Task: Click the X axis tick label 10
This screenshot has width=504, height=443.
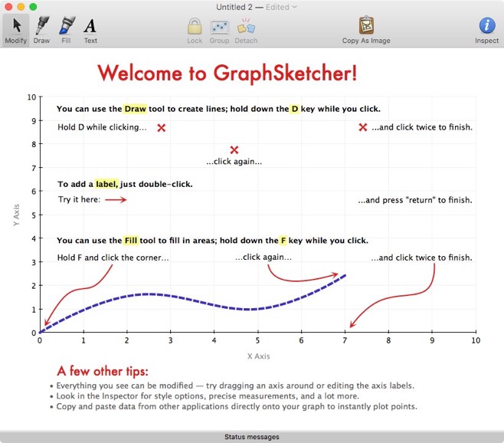Action: coord(476,340)
